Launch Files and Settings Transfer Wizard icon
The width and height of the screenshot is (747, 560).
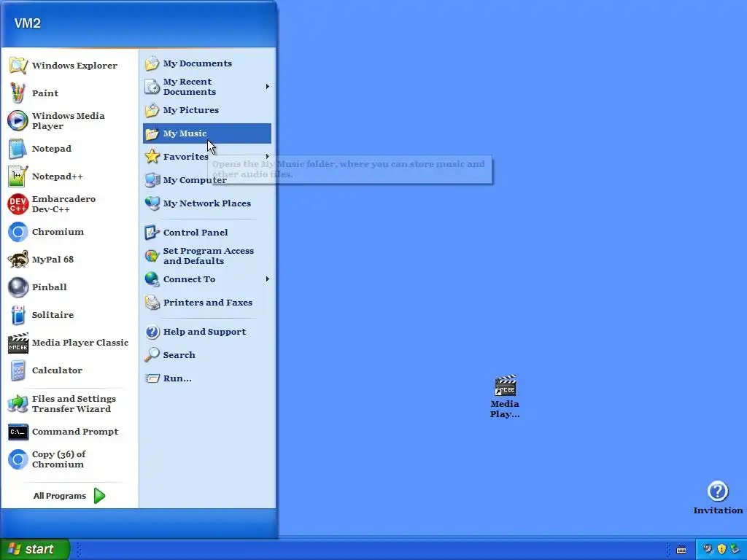(18, 404)
